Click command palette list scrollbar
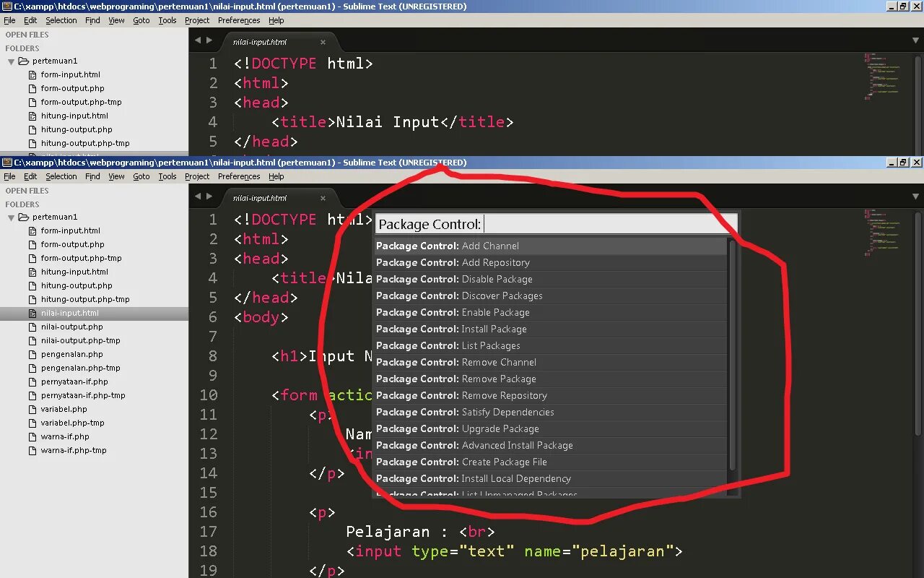 (x=732, y=355)
